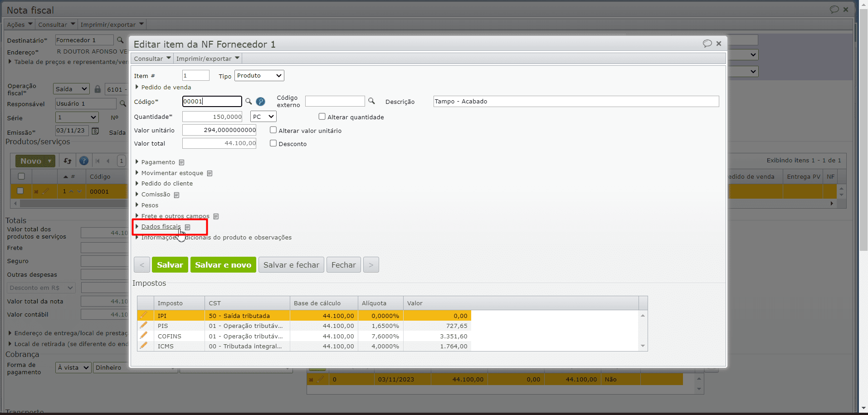Click the Fechar button
Screen dimensions: 868x415
tap(344, 265)
